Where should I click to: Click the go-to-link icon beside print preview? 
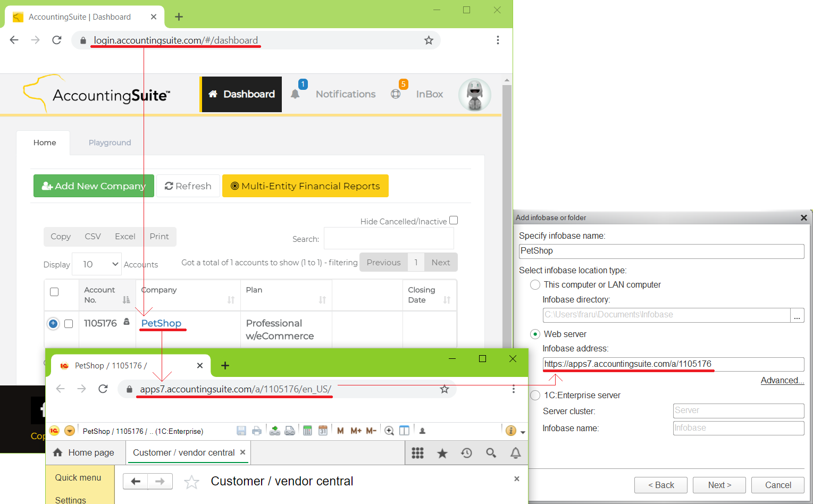click(290, 431)
